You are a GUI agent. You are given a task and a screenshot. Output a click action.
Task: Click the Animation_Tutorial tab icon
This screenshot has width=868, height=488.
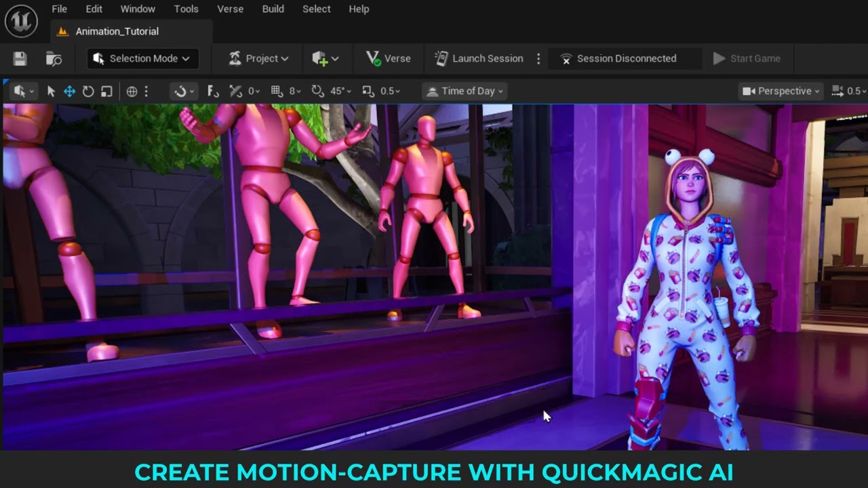tap(63, 31)
